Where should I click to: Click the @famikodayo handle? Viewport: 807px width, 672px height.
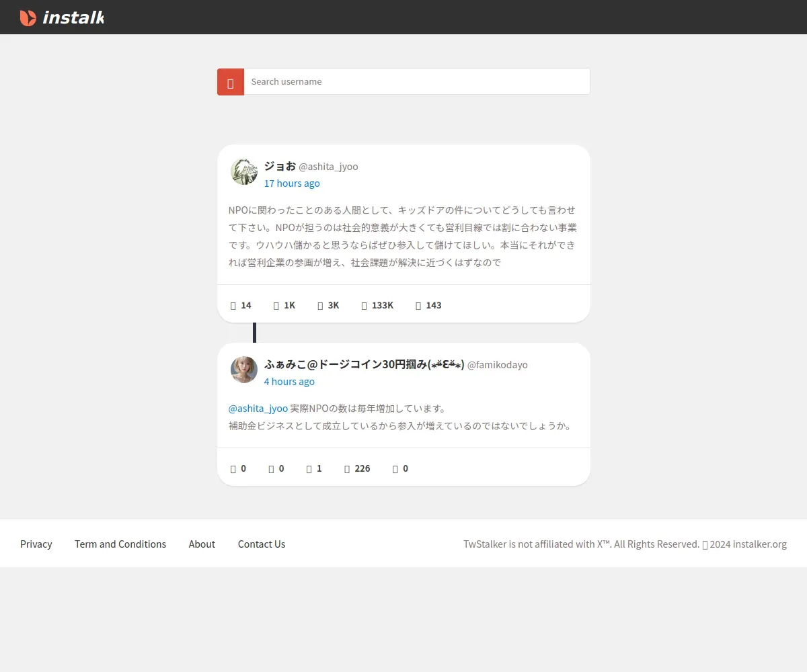[497, 365]
